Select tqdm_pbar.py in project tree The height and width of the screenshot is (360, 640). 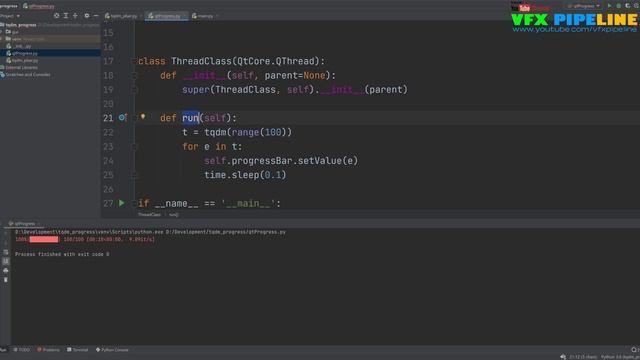coord(25,60)
